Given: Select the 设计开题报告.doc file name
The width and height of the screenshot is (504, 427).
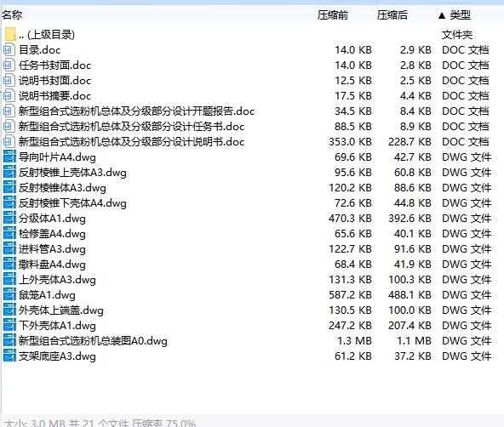Looking at the screenshot, I should [x=136, y=111].
